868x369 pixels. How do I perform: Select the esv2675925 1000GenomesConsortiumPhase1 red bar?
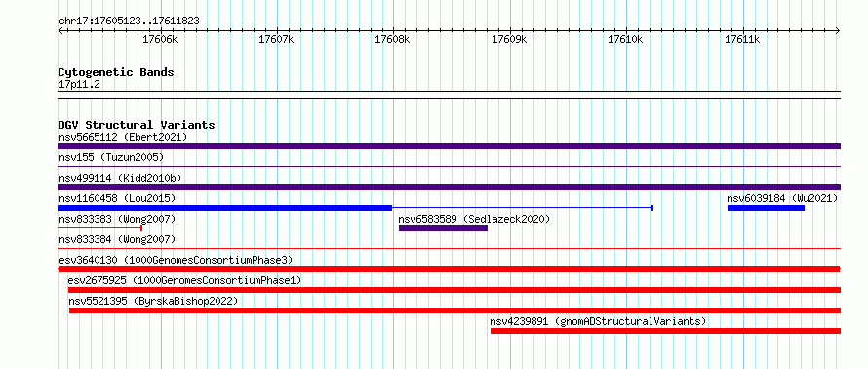[454, 290]
